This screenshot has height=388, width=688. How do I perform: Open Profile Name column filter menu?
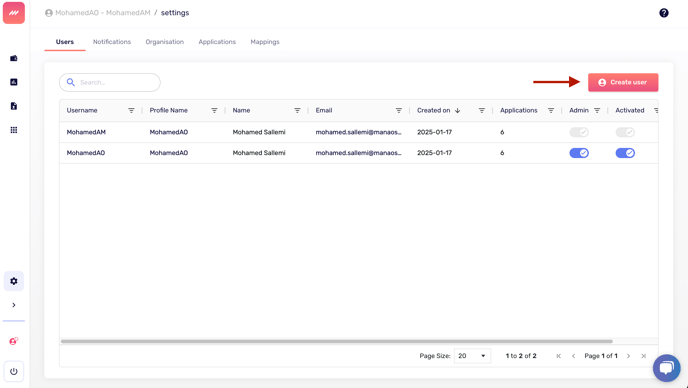coord(214,111)
